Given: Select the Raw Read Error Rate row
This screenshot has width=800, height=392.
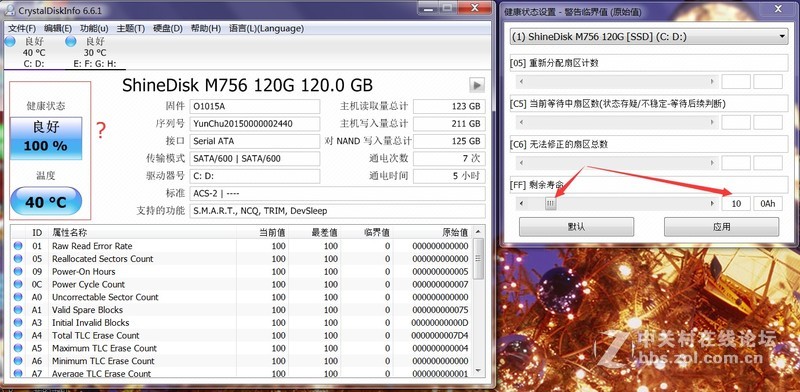Looking at the screenshot, I should tap(242, 246).
